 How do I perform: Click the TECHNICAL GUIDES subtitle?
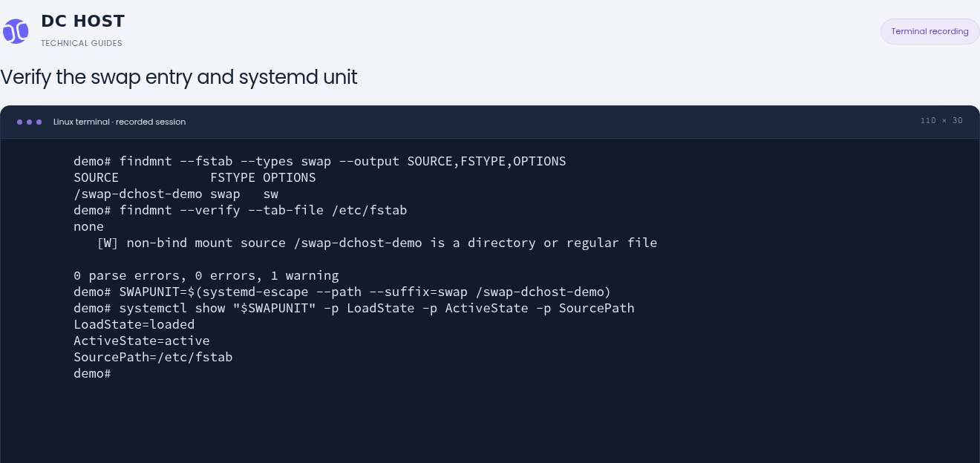coord(82,43)
